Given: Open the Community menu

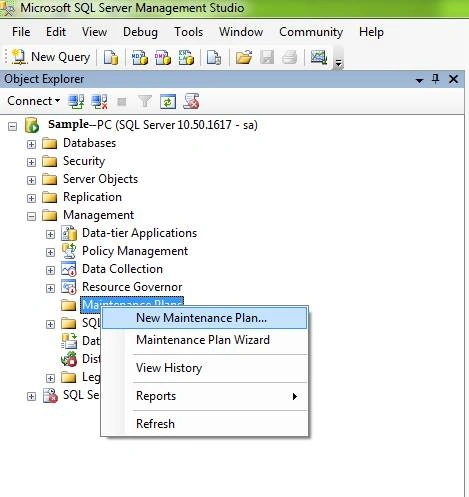Looking at the screenshot, I should [311, 32].
